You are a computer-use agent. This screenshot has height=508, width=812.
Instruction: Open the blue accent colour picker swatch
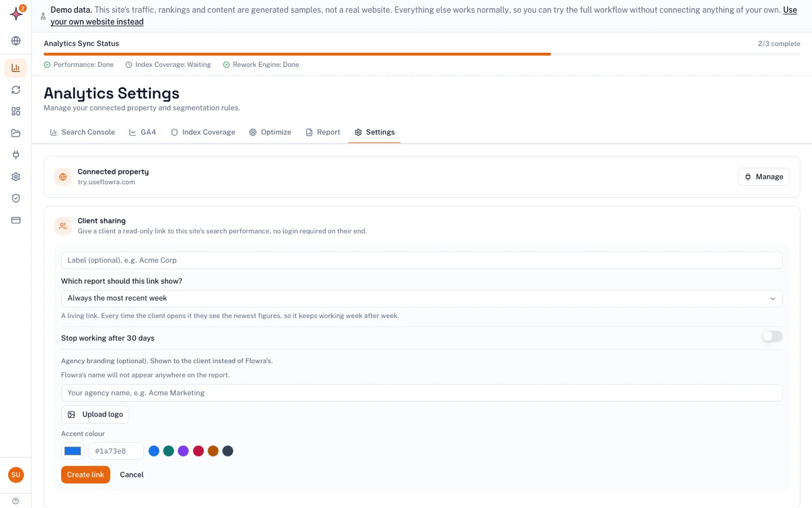tap(73, 451)
